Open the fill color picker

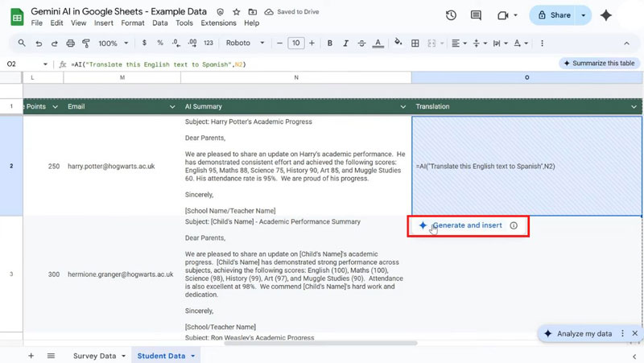point(398,43)
